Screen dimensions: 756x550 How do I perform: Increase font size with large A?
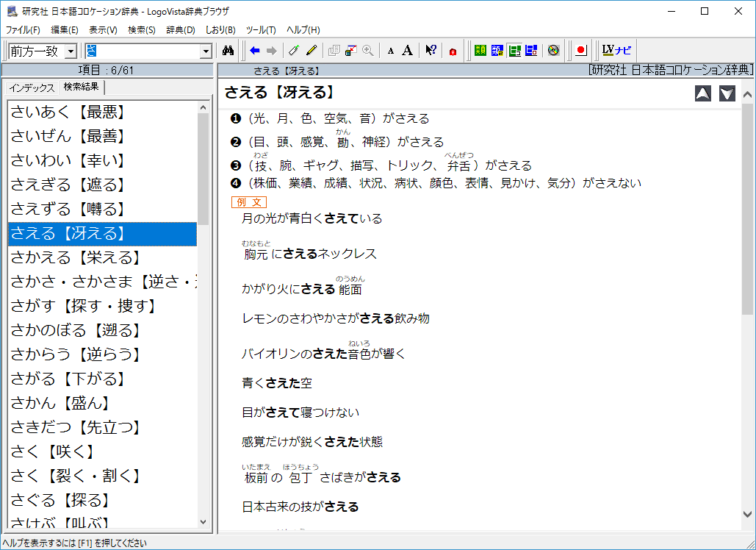[408, 50]
